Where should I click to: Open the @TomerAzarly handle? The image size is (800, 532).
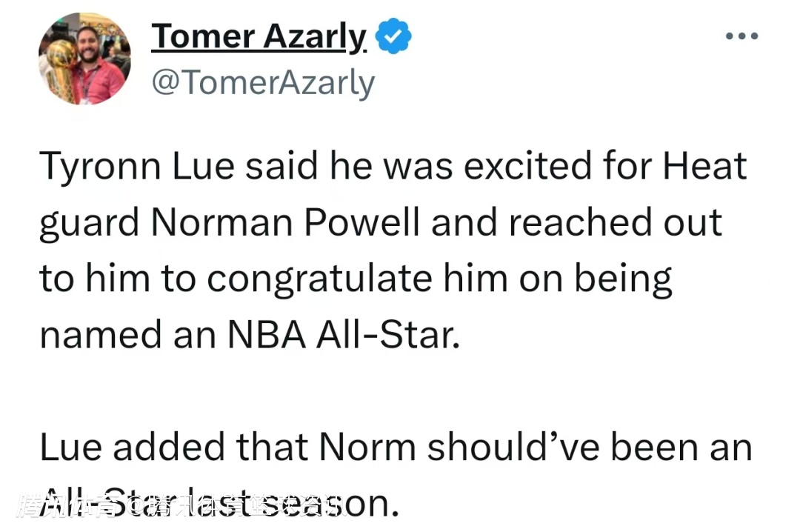pos(262,83)
